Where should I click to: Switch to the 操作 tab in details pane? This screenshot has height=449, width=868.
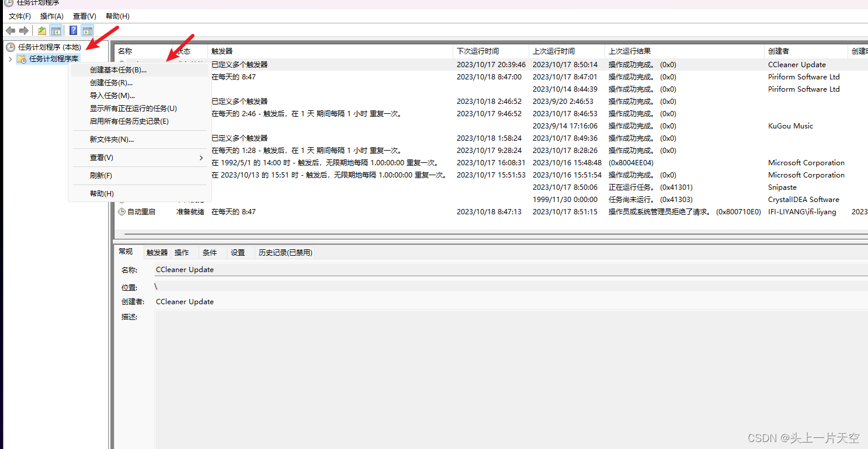tap(182, 253)
